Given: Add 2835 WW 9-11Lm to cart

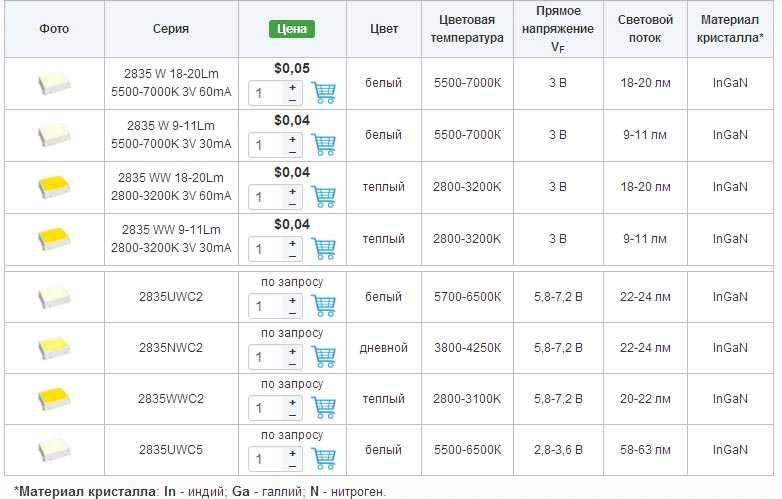Looking at the screenshot, I should click(323, 248).
